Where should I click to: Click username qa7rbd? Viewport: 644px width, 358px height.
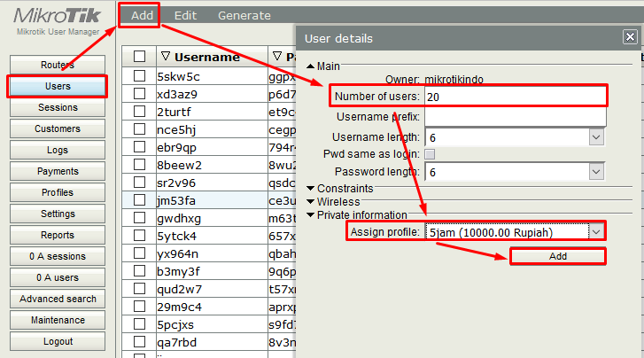pyautogui.click(x=176, y=342)
